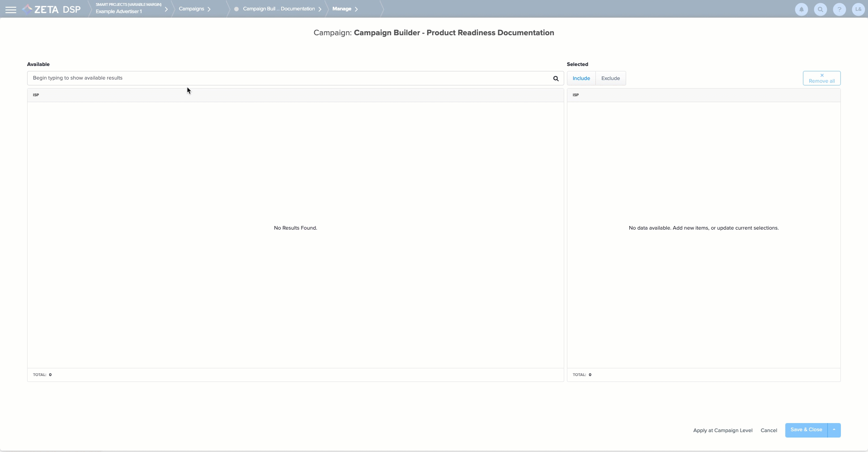Expand the Save & Close dropdown arrow
Viewport: 868px width, 452px height.
[834, 430]
